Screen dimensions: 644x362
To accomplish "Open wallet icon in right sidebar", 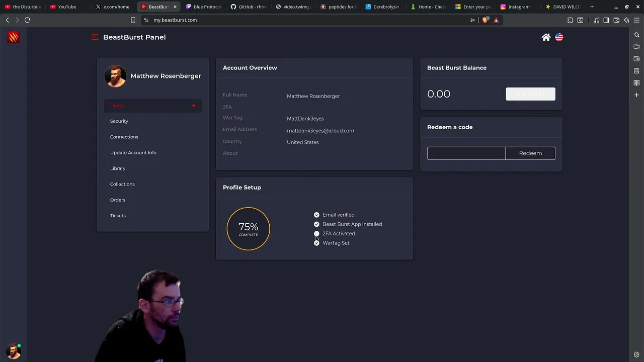I will tap(636, 59).
